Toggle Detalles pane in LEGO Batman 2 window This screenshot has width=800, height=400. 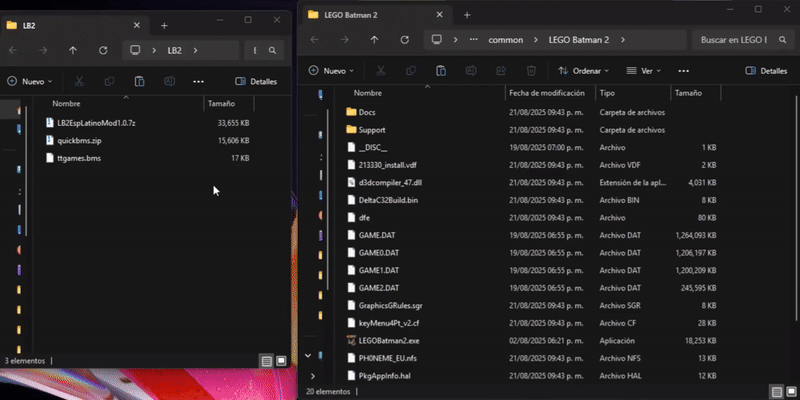point(766,71)
